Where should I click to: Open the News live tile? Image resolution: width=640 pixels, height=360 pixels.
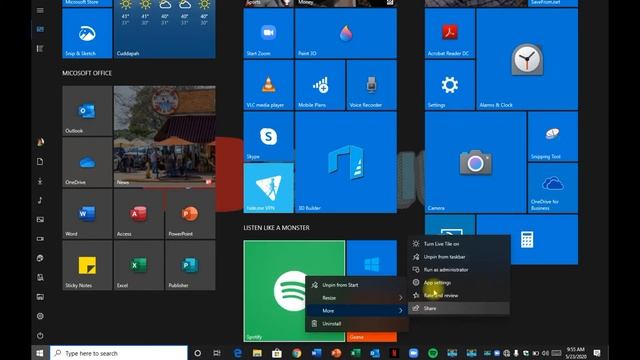pos(164,136)
